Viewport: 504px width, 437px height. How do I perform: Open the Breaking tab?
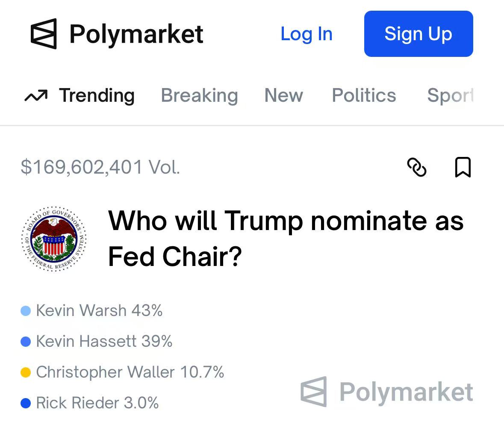tap(199, 95)
